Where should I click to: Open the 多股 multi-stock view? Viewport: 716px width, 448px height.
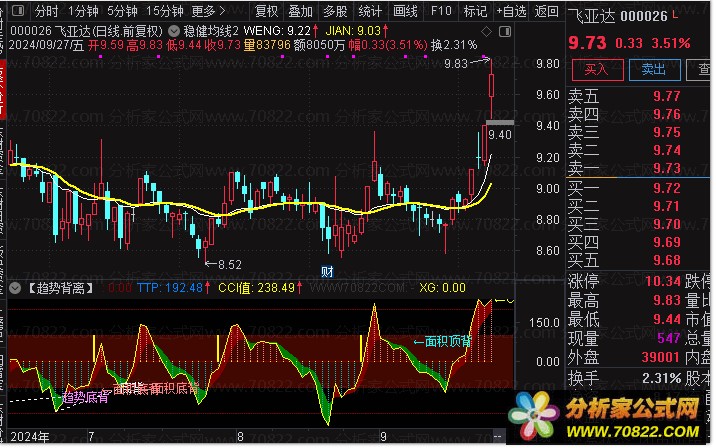point(336,11)
